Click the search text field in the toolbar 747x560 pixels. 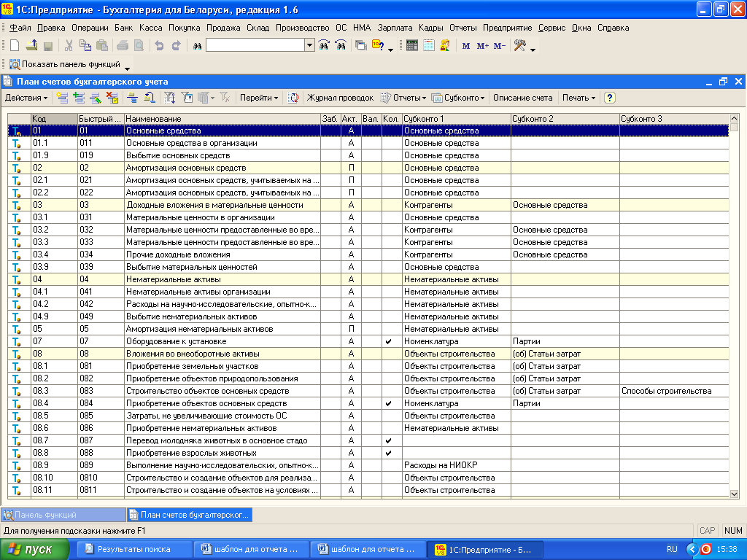[x=255, y=45]
